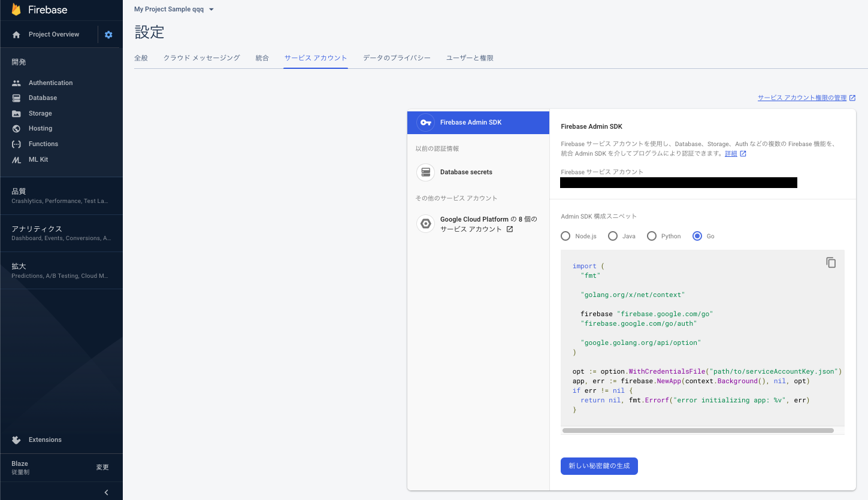Click the "golang.org/x/net/context" import line
Viewport: 868px width, 500px height.
(633, 295)
